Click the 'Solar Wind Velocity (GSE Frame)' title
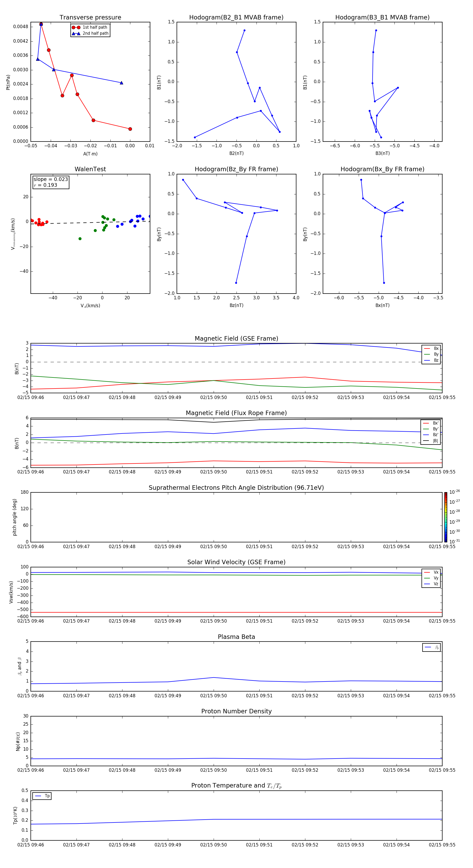Viewport: 473px width, 868px height. pos(236,562)
